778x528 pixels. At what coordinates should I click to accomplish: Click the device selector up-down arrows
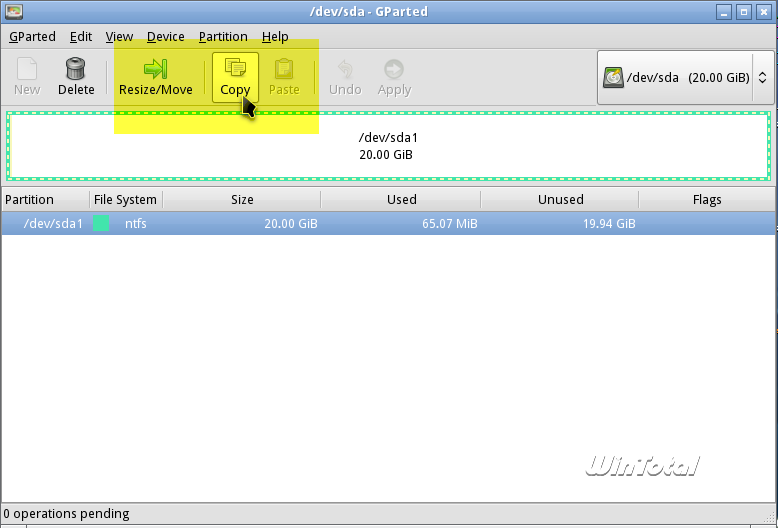[763, 78]
